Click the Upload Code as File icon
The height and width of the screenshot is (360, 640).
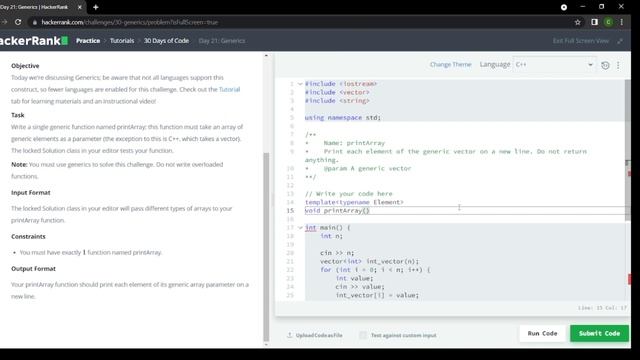[x=289, y=335]
